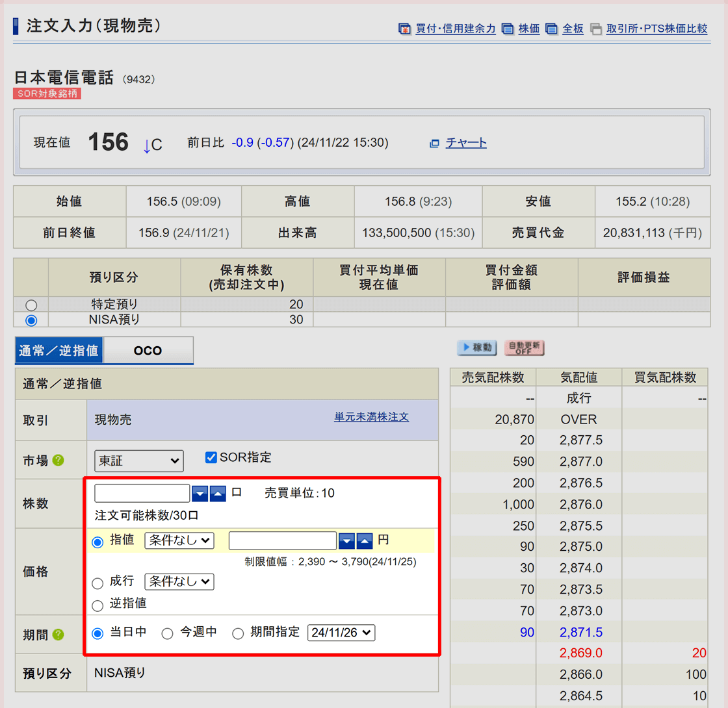Click the 株価 window icon
The image size is (728, 708).
pos(508,29)
